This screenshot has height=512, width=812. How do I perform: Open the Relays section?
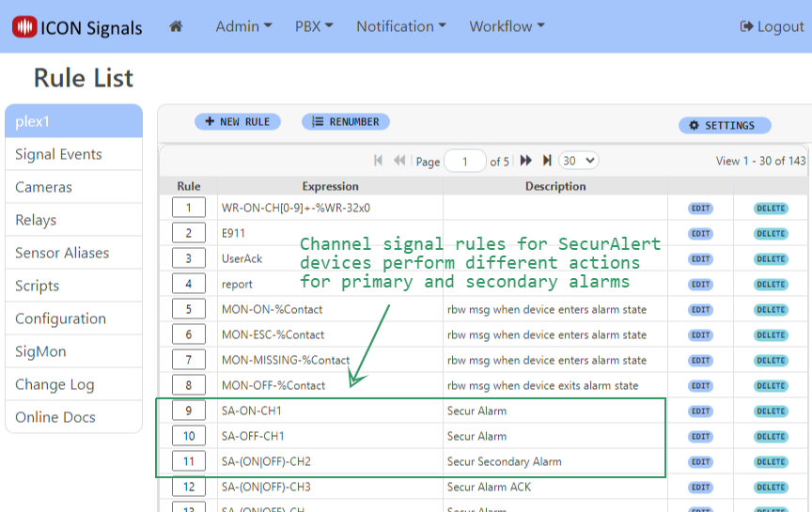(x=73, y=220)
